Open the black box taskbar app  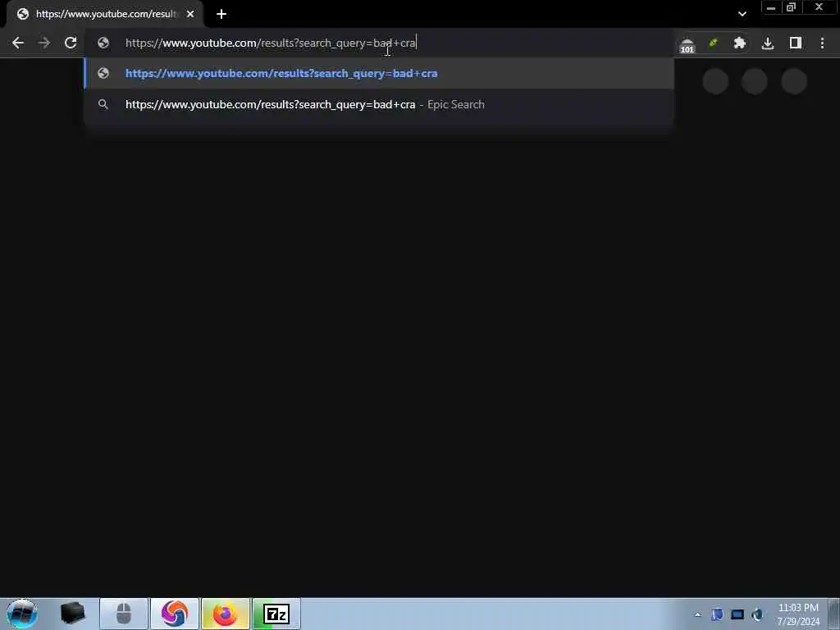click(x=73, y=614)
